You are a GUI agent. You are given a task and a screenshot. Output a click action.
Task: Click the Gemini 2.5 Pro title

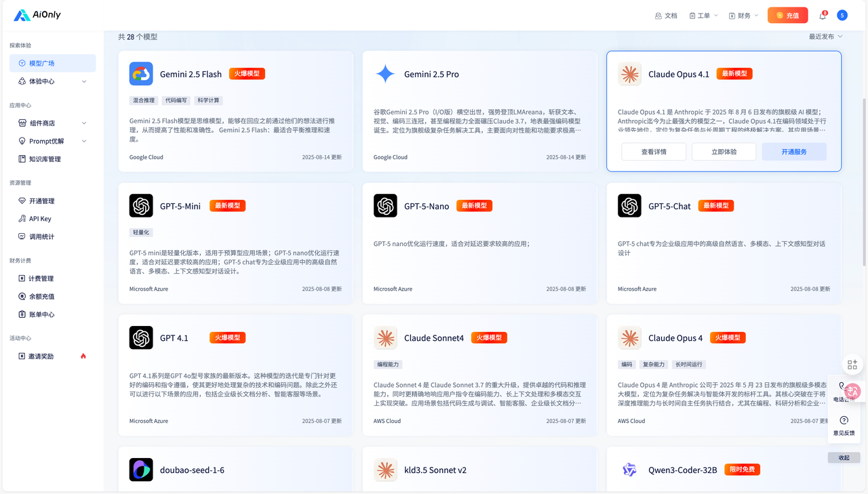[431, 75]
